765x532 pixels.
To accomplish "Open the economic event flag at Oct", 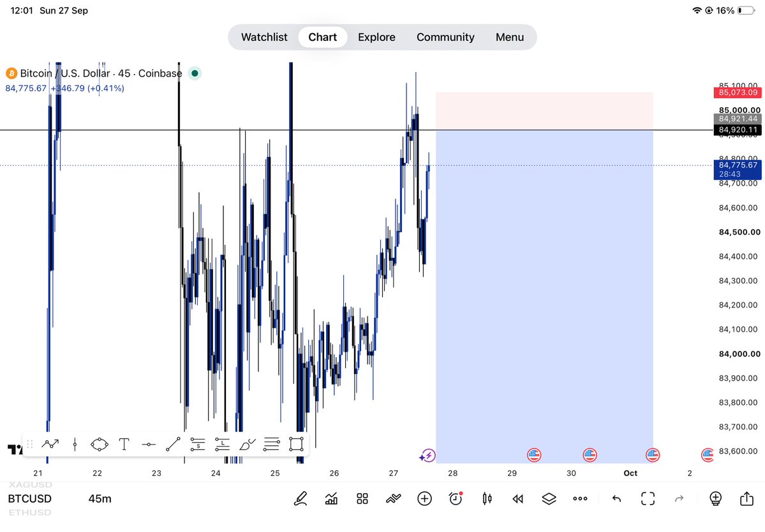I will 653,455.
